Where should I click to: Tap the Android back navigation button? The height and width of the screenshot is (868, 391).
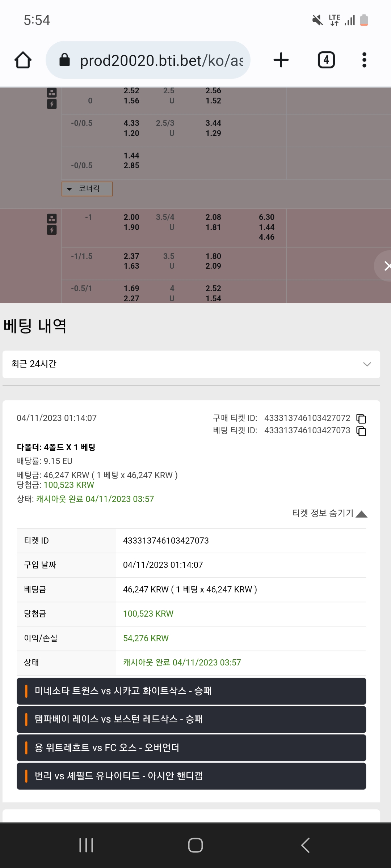[305, 845]
